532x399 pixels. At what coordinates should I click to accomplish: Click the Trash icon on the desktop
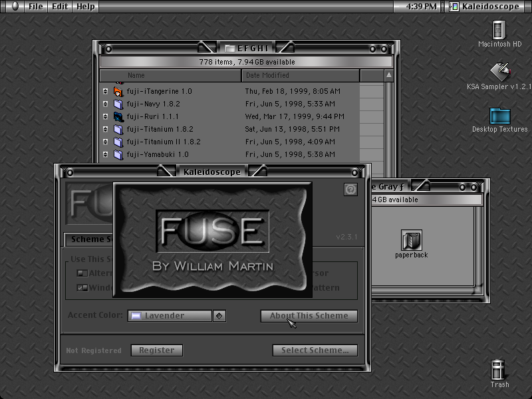click(498, 370)
